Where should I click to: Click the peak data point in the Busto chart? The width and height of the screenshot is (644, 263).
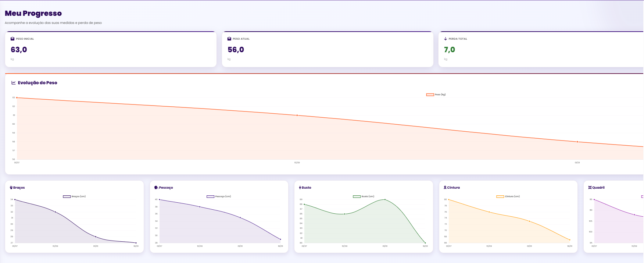(x=385, y=199)
